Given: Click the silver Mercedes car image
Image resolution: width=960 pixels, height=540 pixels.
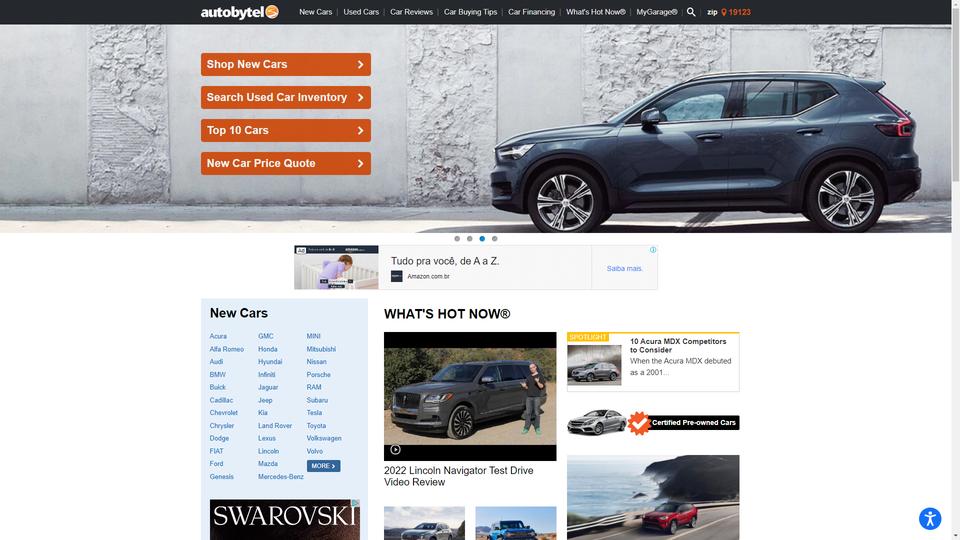Looking at the screenshot, I should tap(596, 422).
